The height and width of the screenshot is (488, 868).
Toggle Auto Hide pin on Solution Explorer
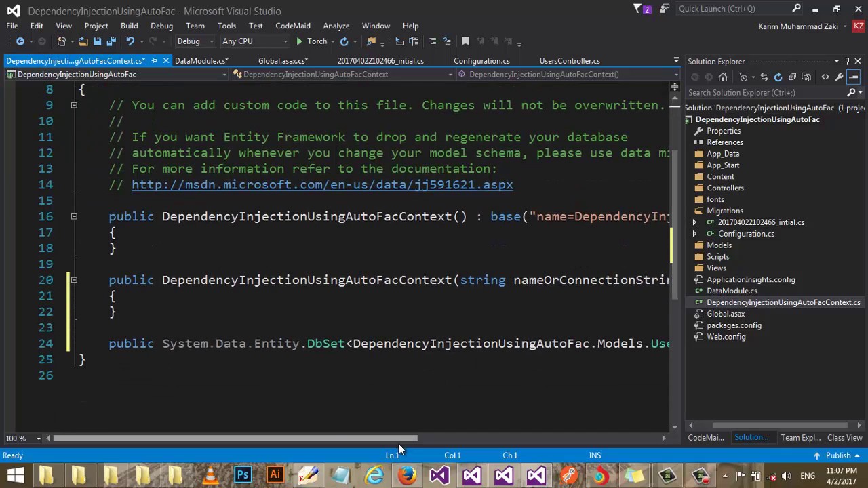coord(847,61)
